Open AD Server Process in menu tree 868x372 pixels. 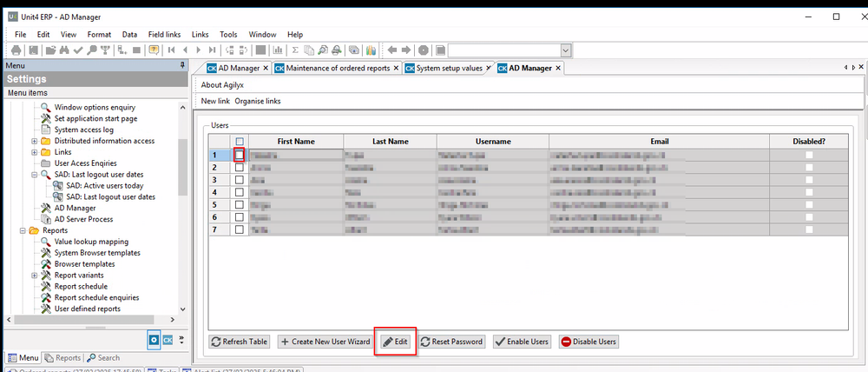tap(83, 219)
